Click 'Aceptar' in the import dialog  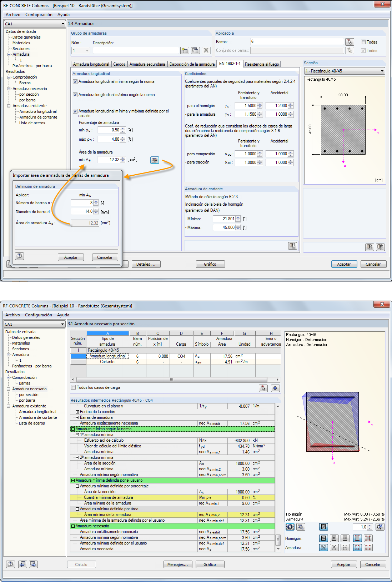[71, 257]
